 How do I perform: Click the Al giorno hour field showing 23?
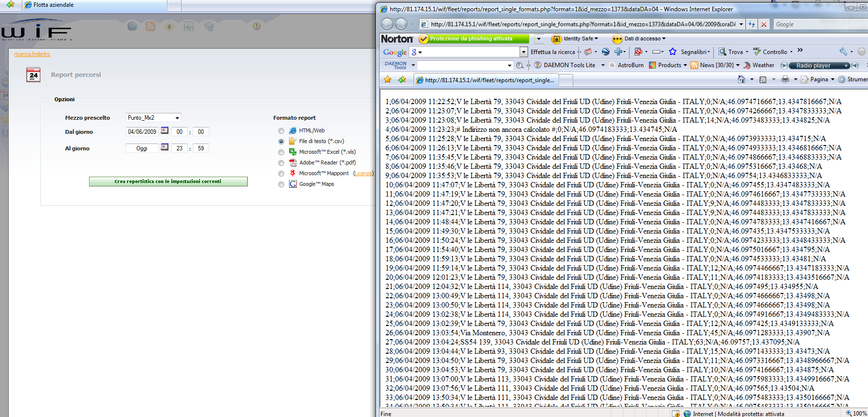click(x=180, y=148)
